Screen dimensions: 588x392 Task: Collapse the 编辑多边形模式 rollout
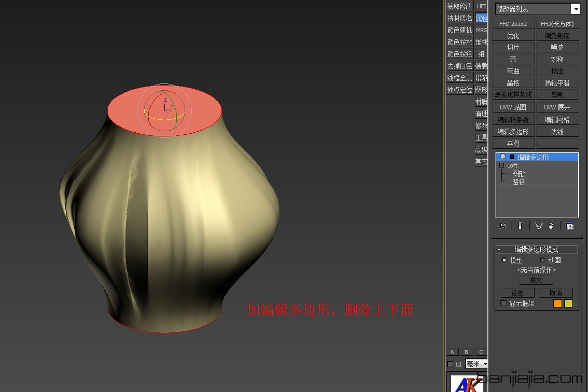point(536,249)
